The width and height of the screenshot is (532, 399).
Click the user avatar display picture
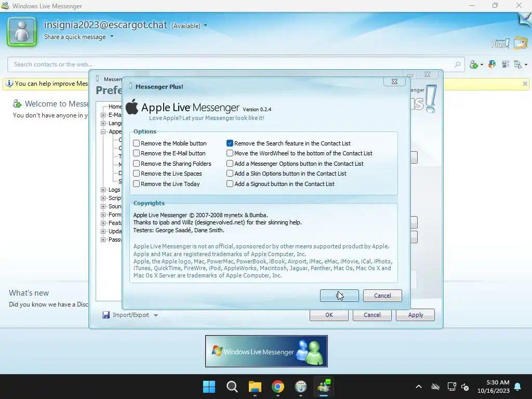coord(22,32)
